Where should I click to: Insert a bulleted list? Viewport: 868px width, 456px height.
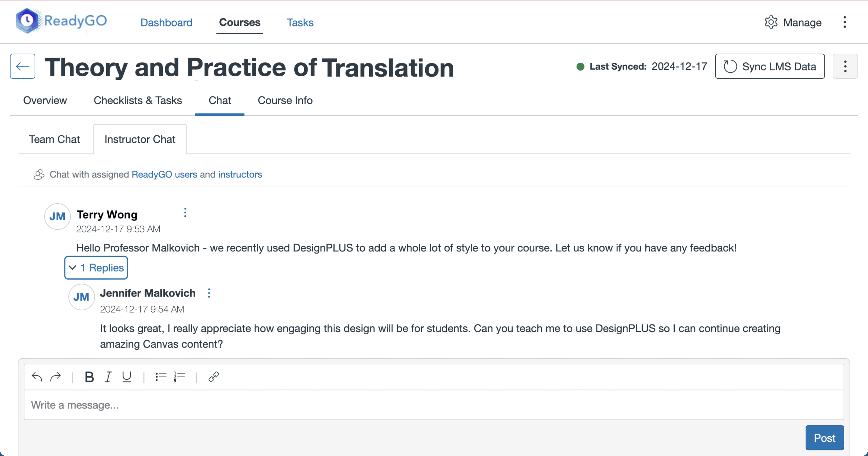click(161, 377)
